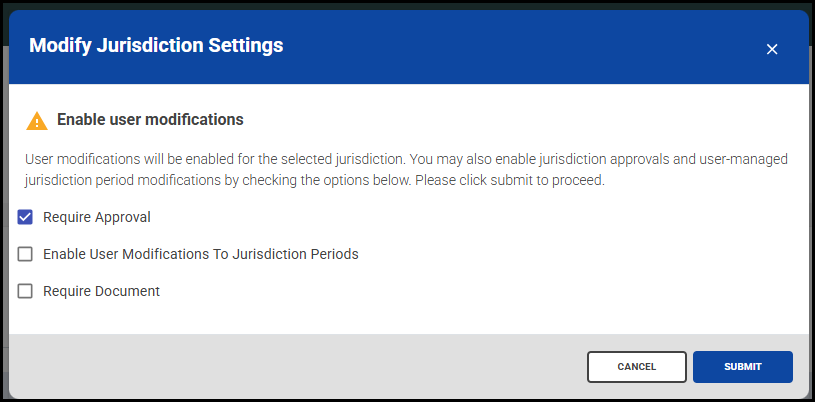Submit the jurisdiction settings

pos(742,367)
